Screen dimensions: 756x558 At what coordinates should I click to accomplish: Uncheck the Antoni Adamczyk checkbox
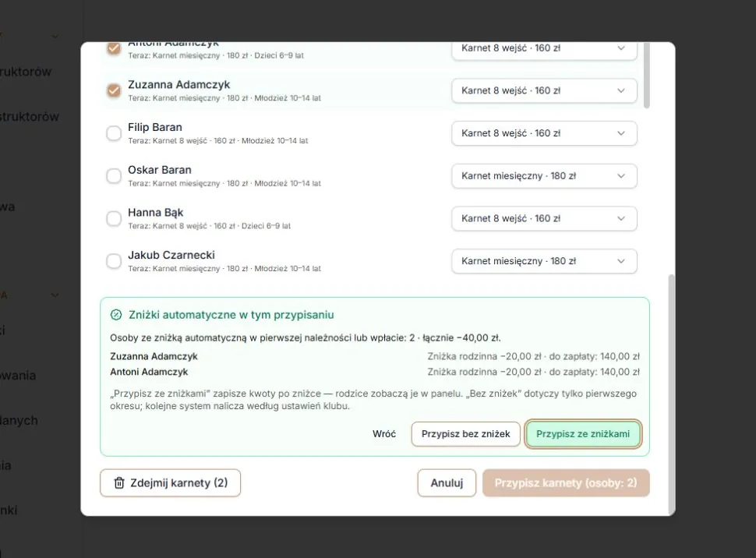114,48
